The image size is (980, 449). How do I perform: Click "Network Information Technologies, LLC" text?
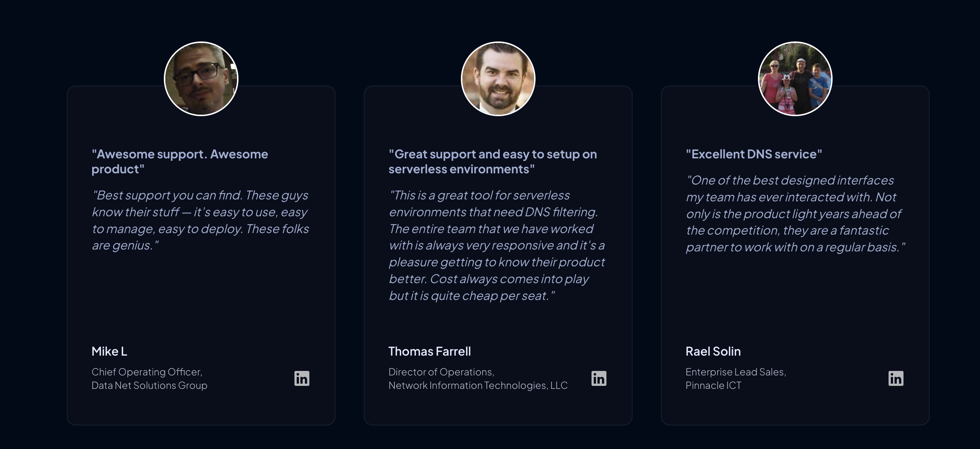[x=478, y=385]
